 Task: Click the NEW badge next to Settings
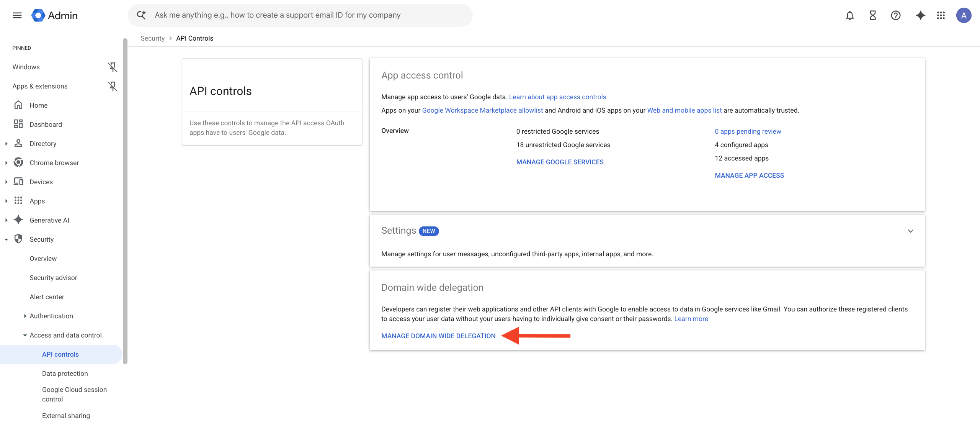[429, 231]
